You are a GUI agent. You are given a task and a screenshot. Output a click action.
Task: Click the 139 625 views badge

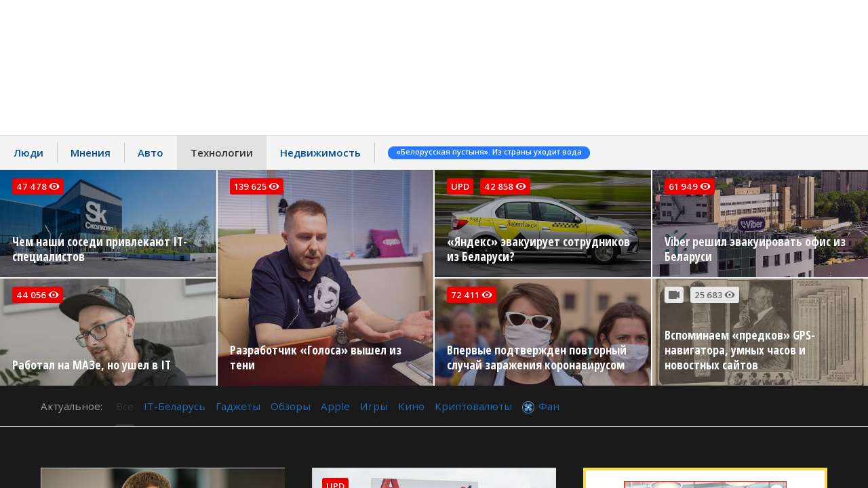pos(256,186)
